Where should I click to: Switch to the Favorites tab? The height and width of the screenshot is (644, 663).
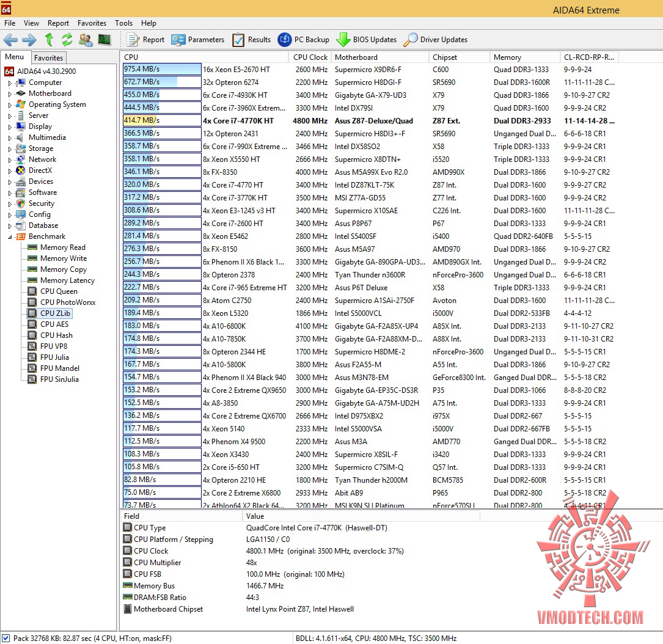tap(48, 58)
